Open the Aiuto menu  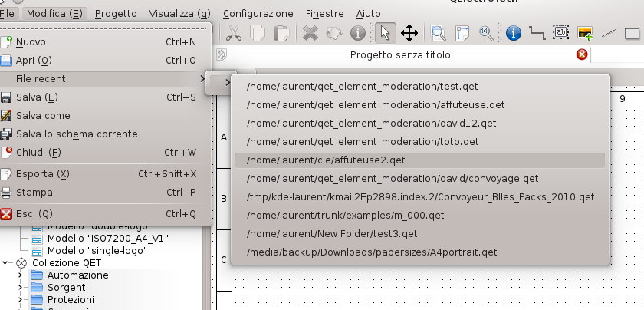369,14
